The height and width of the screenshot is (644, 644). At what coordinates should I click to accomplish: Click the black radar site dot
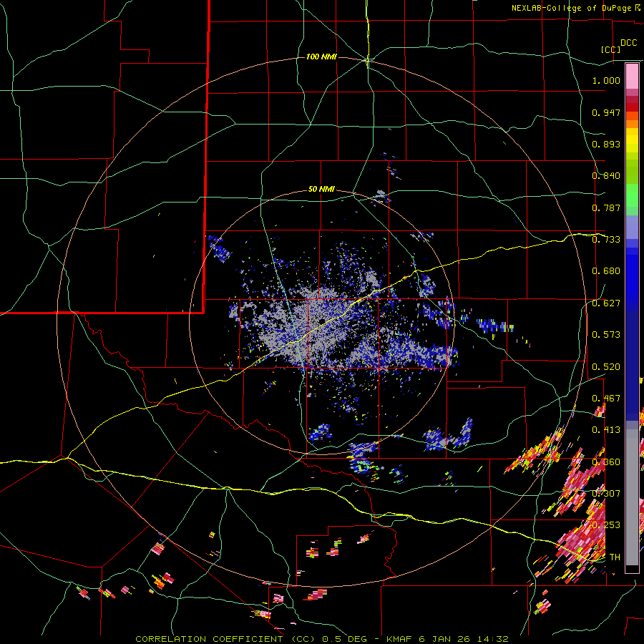(x=321, y=321)
